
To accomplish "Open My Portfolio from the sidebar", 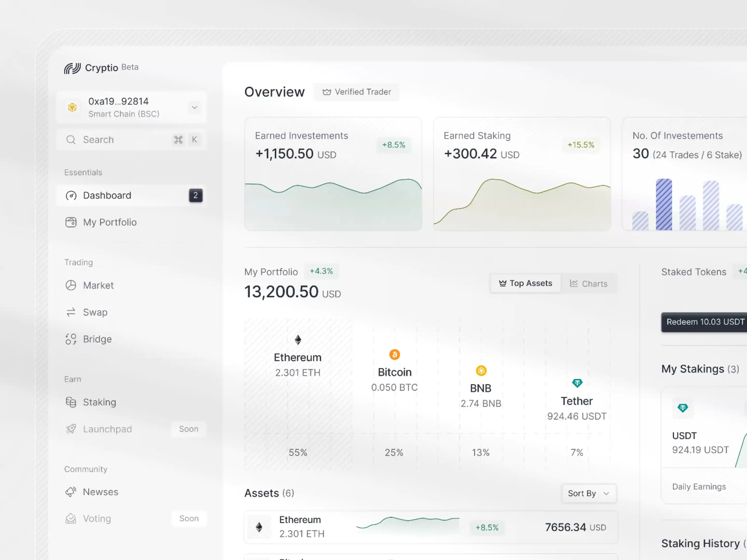I will pos(110,222).
